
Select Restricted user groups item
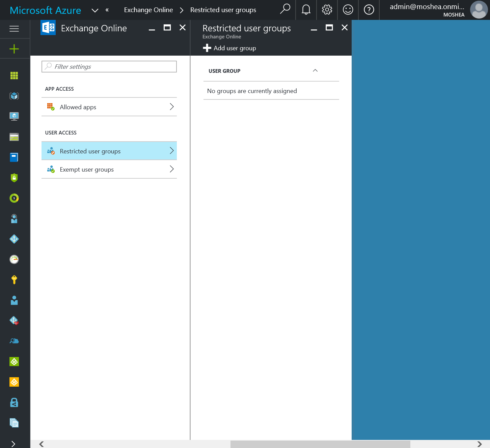(109, 151)
